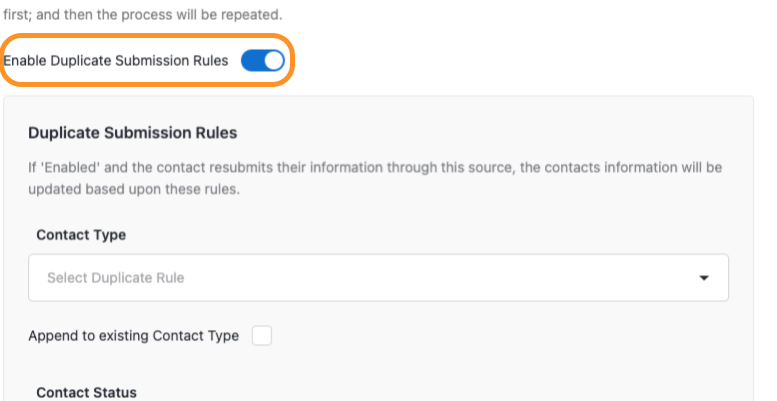Click the Contact Status section label
The width and height of the screenshot is (777, 401).
click(86, 392)
